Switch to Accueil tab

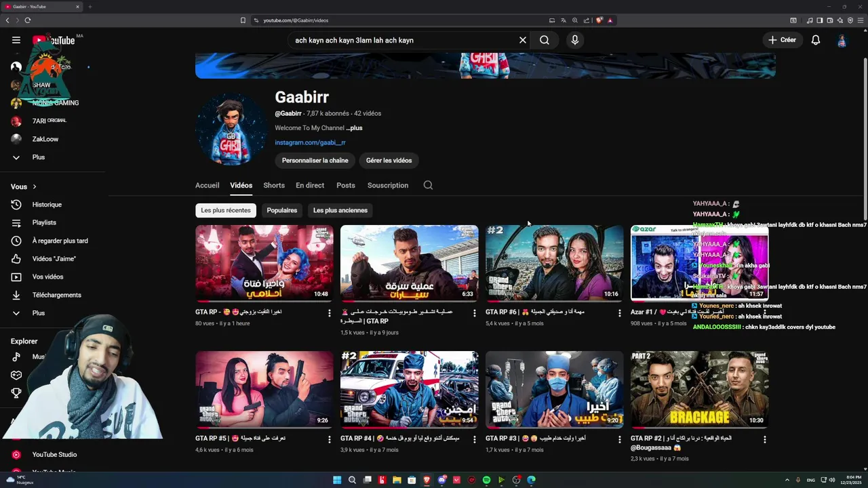207,185
